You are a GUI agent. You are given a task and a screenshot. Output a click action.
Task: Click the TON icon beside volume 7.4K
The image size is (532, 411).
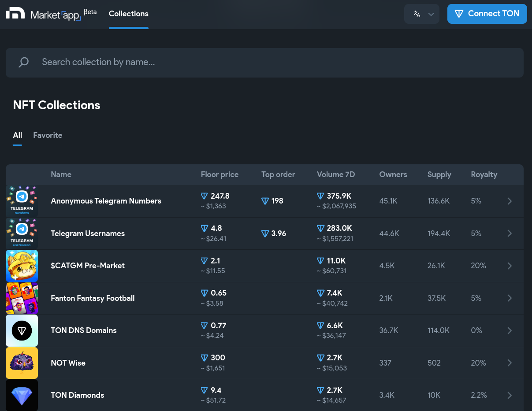tap(320, 293)
